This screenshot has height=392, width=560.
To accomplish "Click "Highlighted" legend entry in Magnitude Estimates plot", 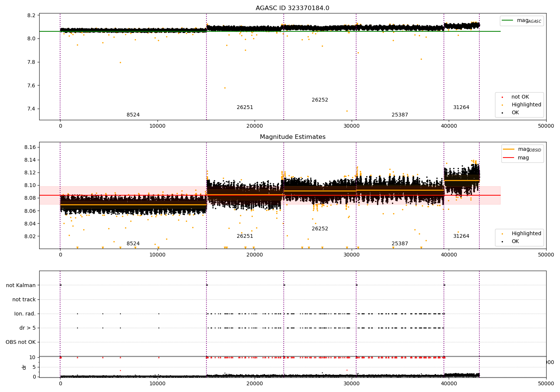I will coord(526,234).
